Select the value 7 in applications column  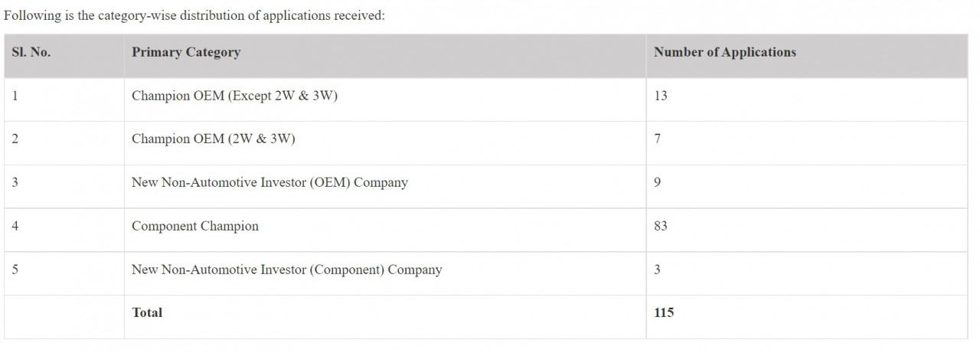point(658,139)
